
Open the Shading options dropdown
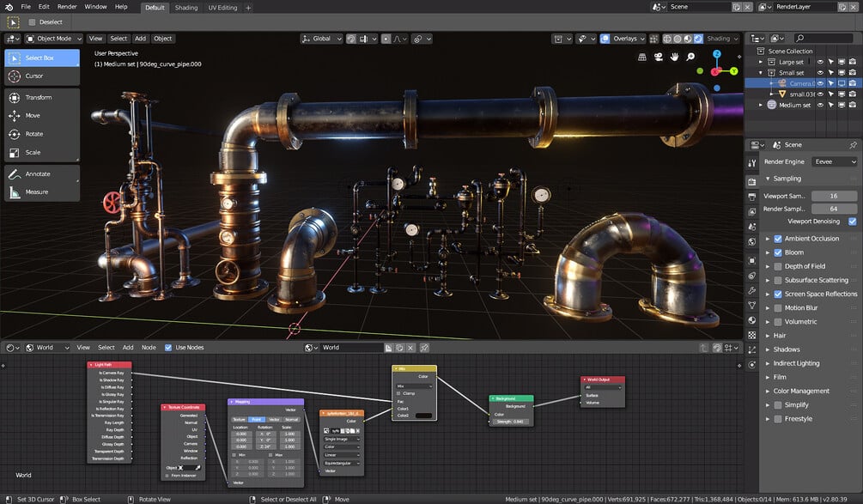point(722,39)
